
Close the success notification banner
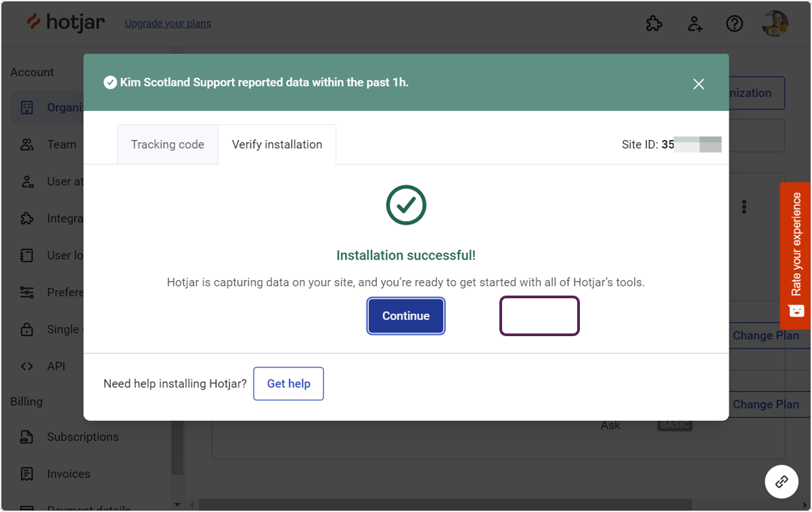point(699,84)
